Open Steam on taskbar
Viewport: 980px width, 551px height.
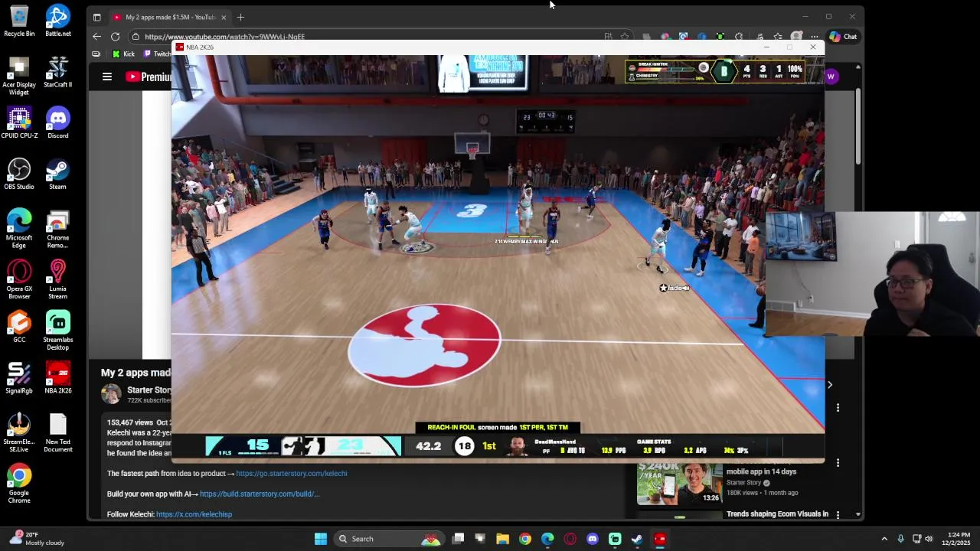[x=637, y=539]
